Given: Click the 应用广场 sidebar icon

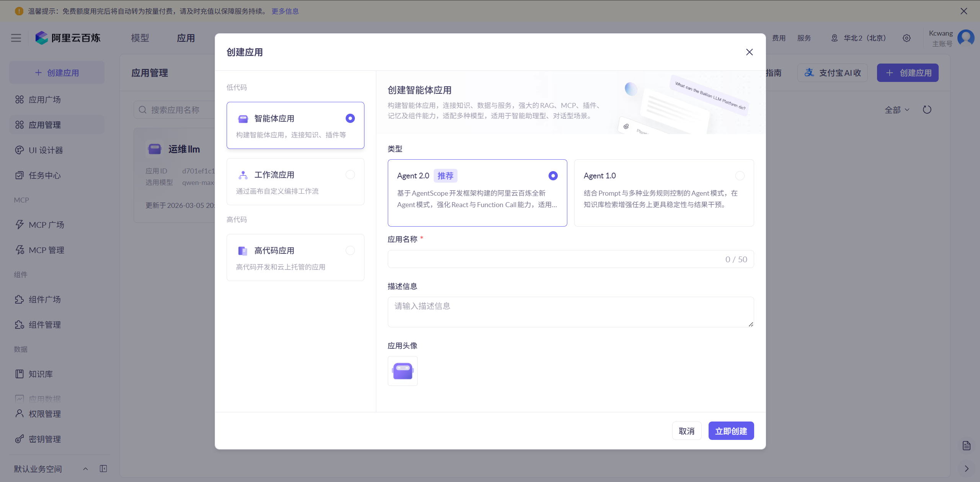Looking at the screenshot, I should point(20,100).
